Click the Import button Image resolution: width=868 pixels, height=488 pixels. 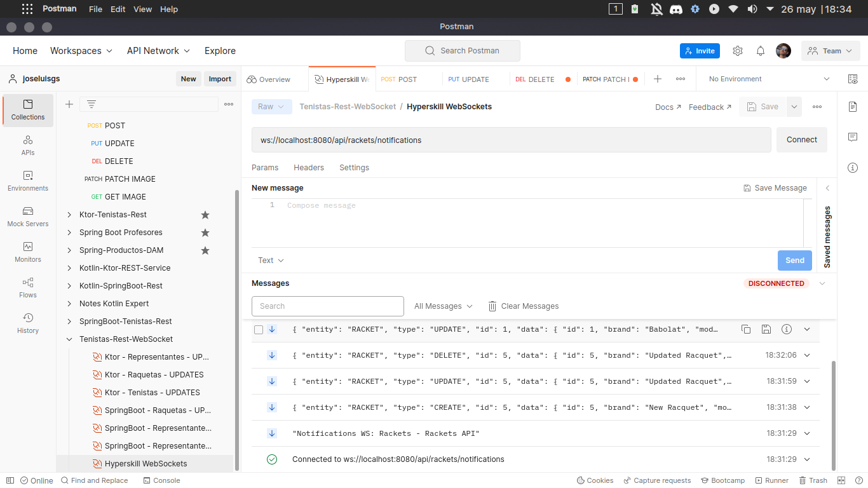(220, 79)
